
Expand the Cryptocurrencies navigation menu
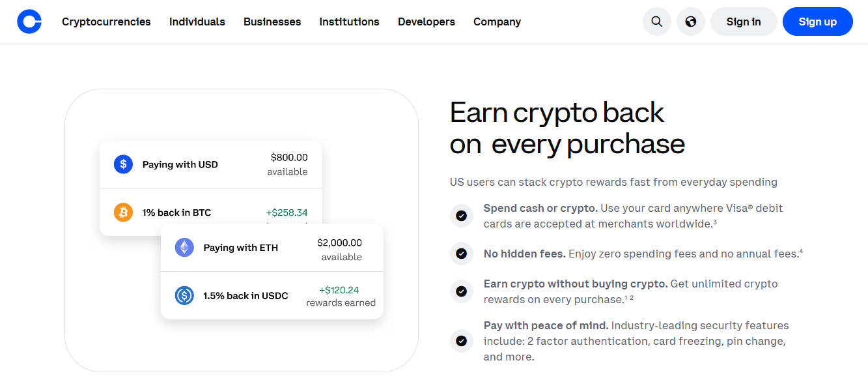[x=106, y=22]
